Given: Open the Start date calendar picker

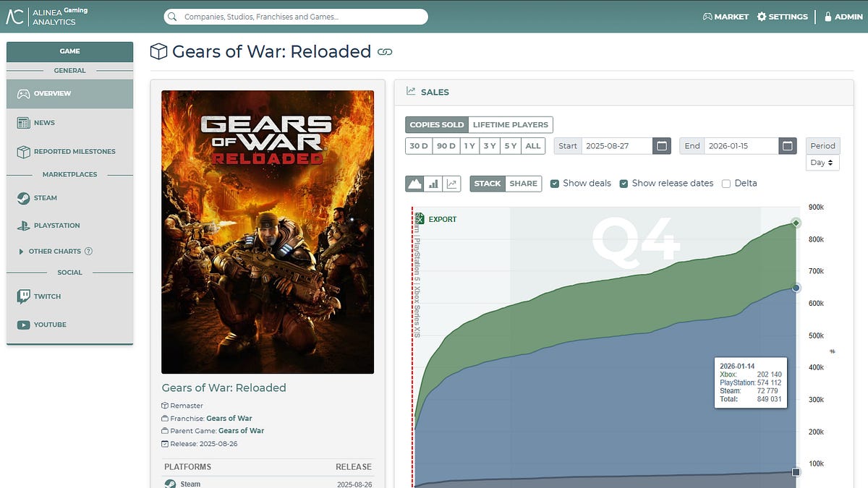Looking at the screenshot, I should coord(661,146).
